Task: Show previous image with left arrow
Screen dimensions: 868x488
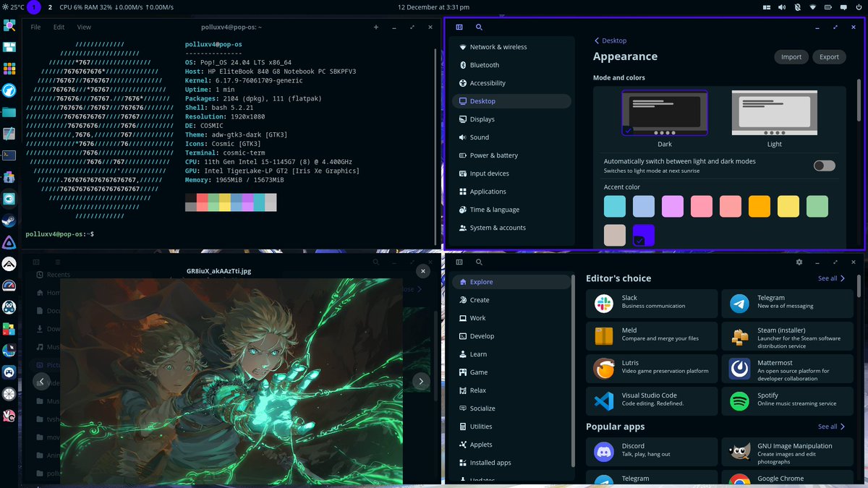Action: [x=42, y=381]
